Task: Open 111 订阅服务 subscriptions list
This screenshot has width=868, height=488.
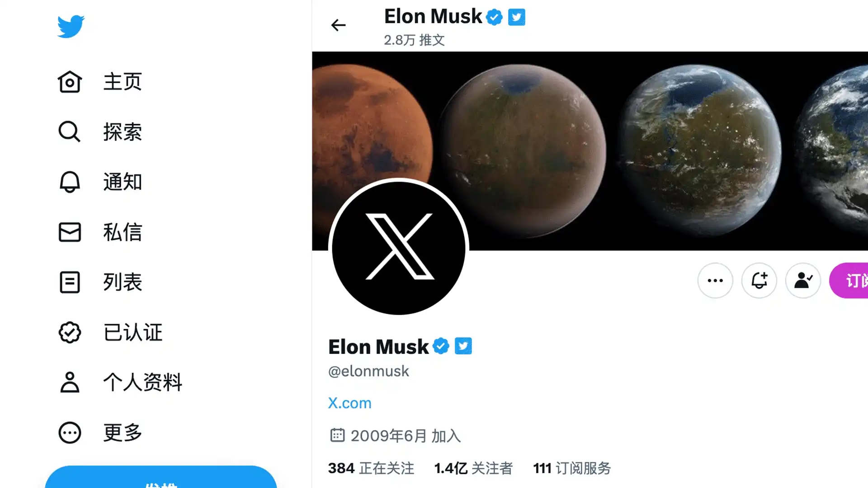Action: pyautogui.click(x=572, y=468)
